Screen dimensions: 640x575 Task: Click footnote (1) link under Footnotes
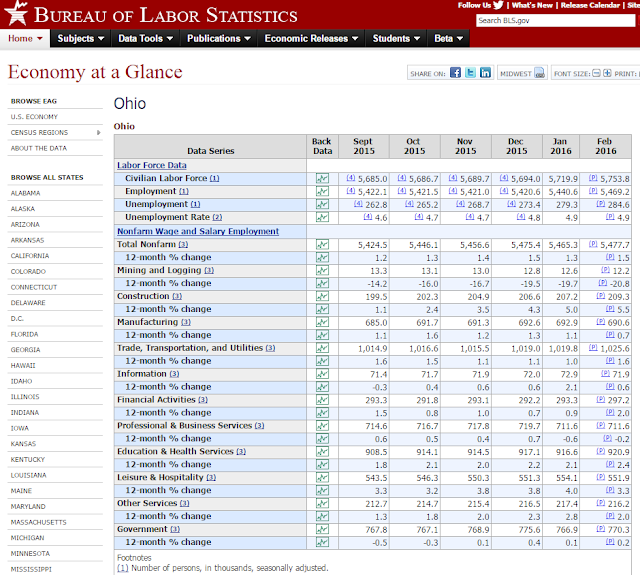pyautogui.click(x=122, y=568)
